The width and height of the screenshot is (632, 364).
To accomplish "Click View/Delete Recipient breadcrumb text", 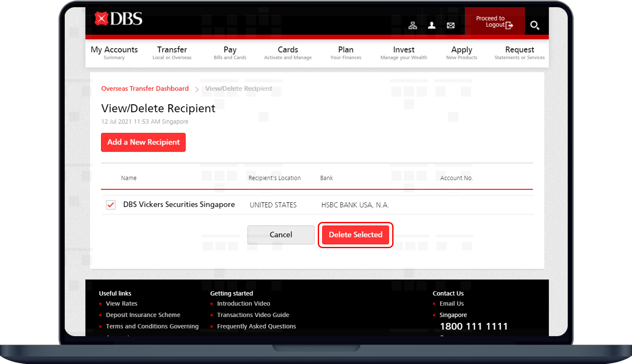I will [x=238, y=89].
